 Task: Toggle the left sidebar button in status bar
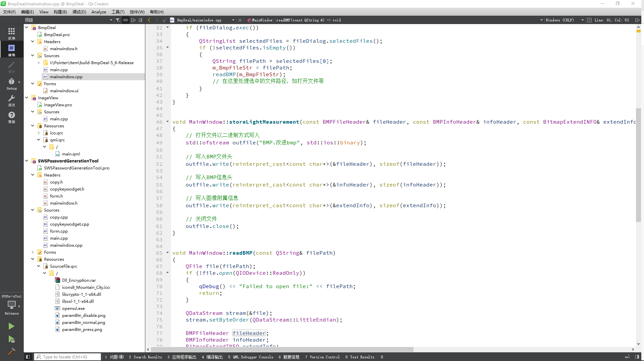point(28,357)
